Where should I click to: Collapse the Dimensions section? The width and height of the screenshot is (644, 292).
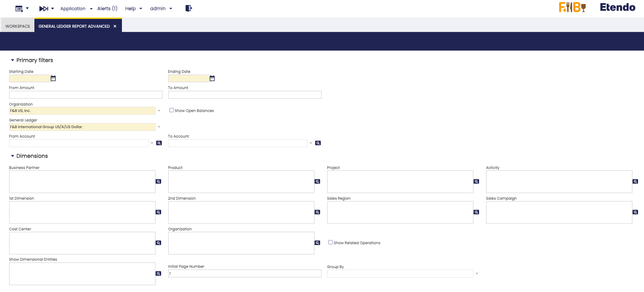pyautogui.click(x=12, y=156)
